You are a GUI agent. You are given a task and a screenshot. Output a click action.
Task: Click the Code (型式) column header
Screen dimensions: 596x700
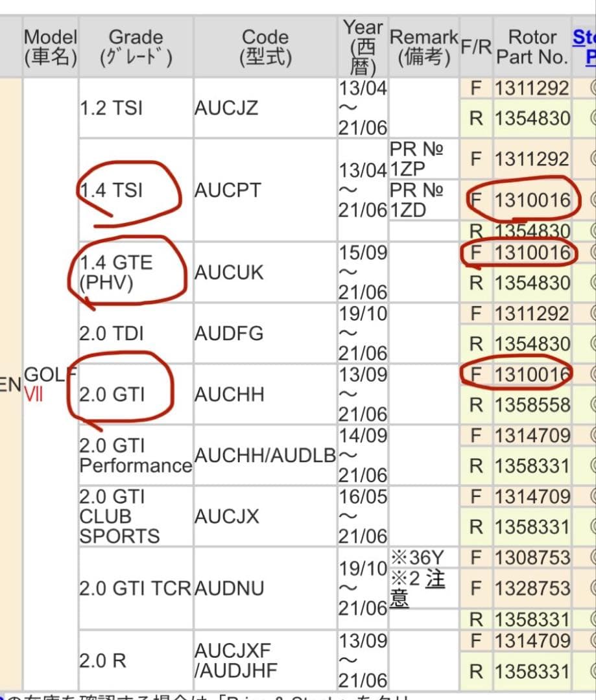265,47
